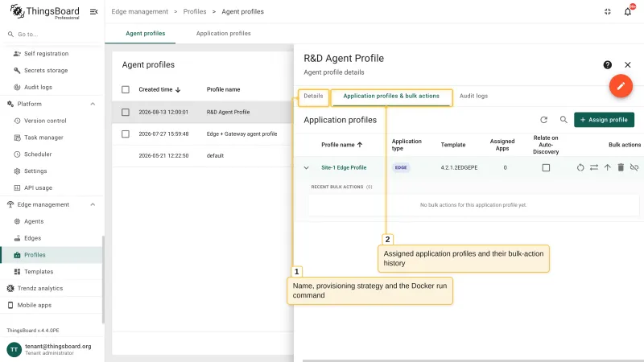This screenshot has width=644, height=362.
Task: Toggle Relate on Auto-Discovery for Site-1 Edge Profile
Action: click(546, 167)
